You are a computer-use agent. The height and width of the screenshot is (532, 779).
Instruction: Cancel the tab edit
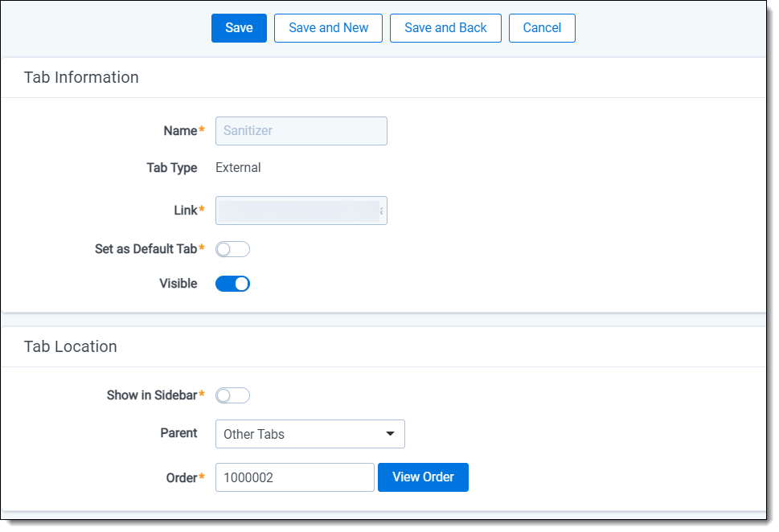(x=542, y=28)
